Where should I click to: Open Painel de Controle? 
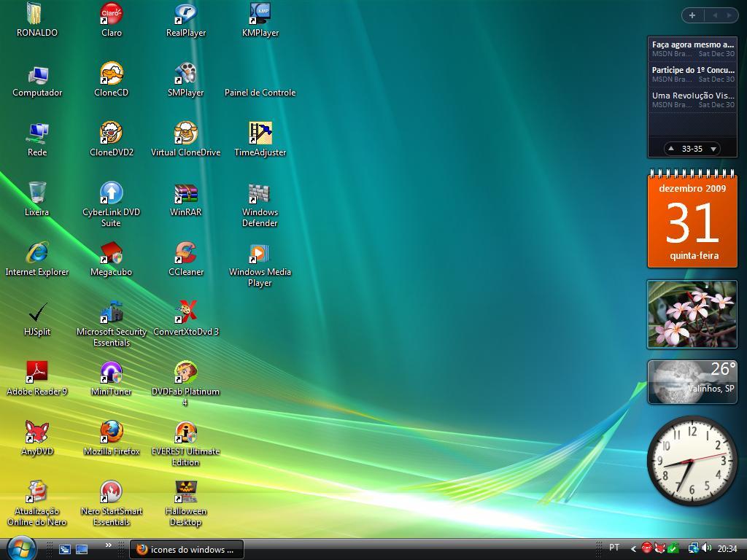click(260, 93)
